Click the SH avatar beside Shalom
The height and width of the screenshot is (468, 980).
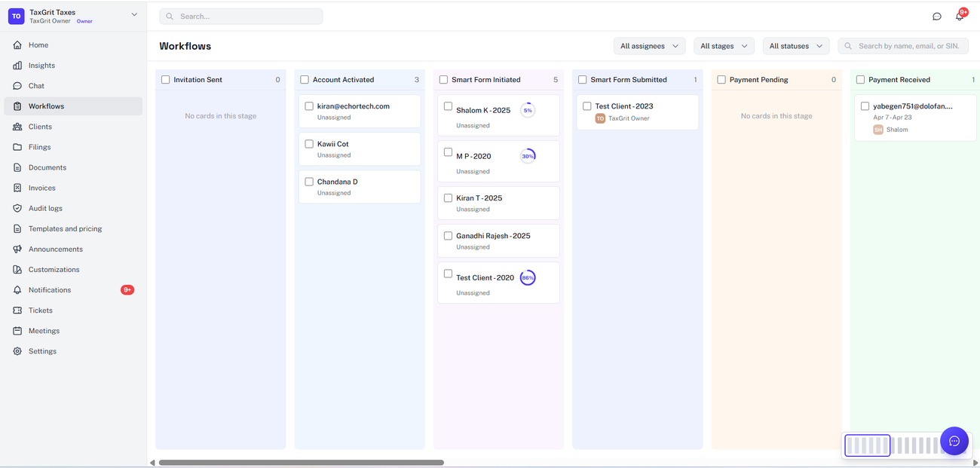(878, 130)
